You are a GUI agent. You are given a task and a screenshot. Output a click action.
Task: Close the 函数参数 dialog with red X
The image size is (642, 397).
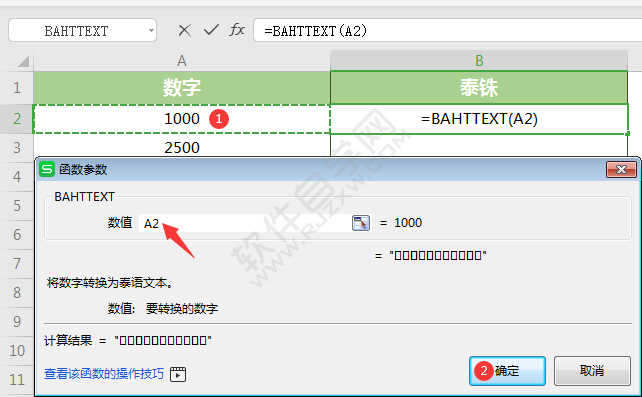[x=621, y=169]
